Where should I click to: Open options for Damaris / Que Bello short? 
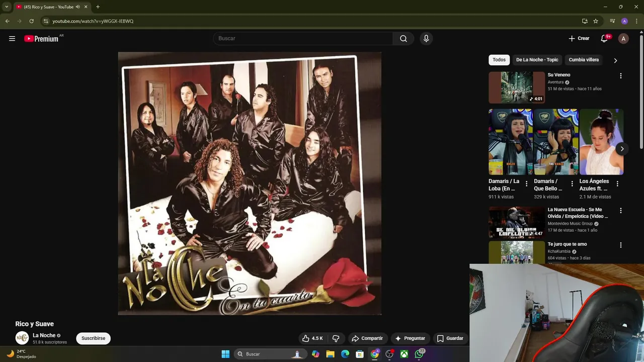click(572, 184)
